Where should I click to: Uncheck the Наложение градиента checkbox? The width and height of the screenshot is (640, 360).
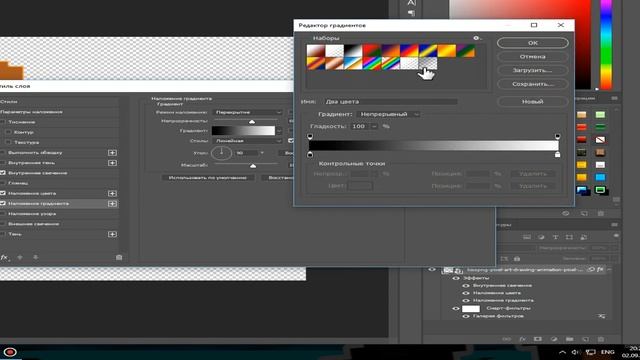point(3,204)
